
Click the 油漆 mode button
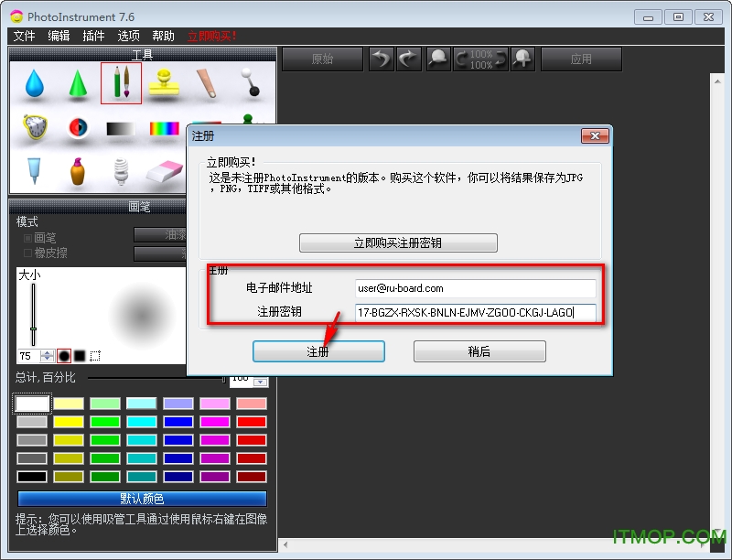point(160,235)
